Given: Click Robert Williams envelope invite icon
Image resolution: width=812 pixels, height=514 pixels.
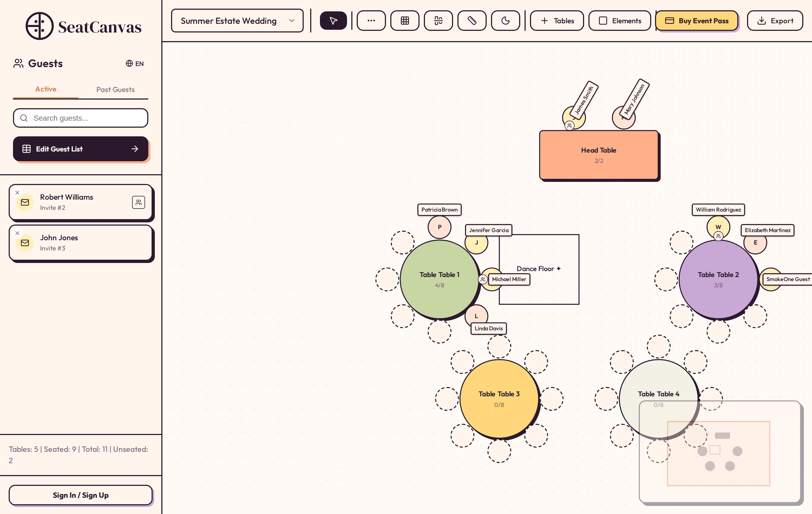Looking at the screenshot, I should (25, 202).
